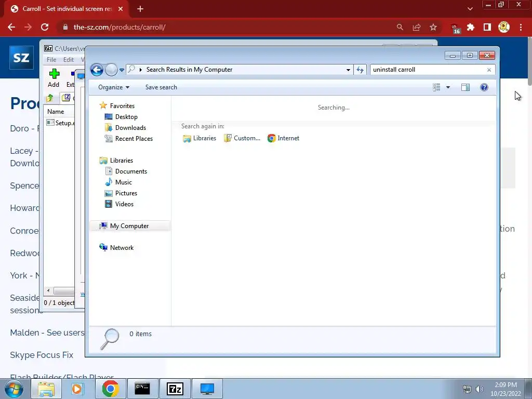Click the Chrome zoom magnifier icon
This screenshot has height=399, width=532.
coord(400,27)
